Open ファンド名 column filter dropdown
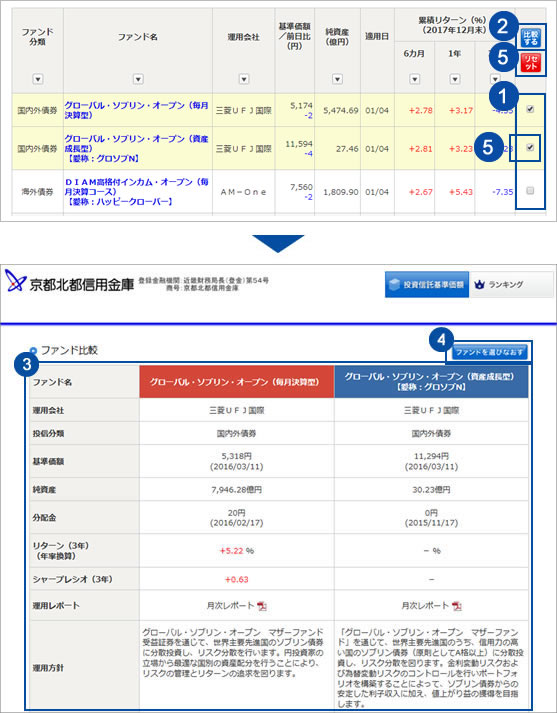The height and width of the screenshot is (713, 557). (138, 79)
